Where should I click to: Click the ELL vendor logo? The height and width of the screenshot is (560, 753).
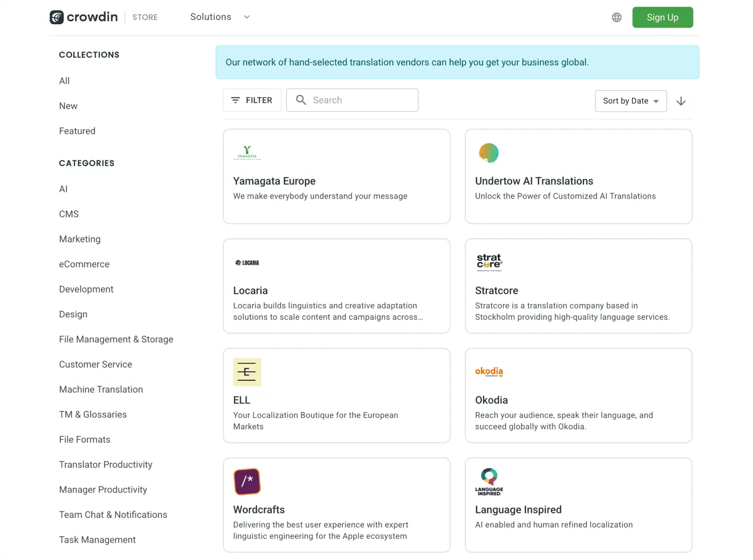[247, 372]
